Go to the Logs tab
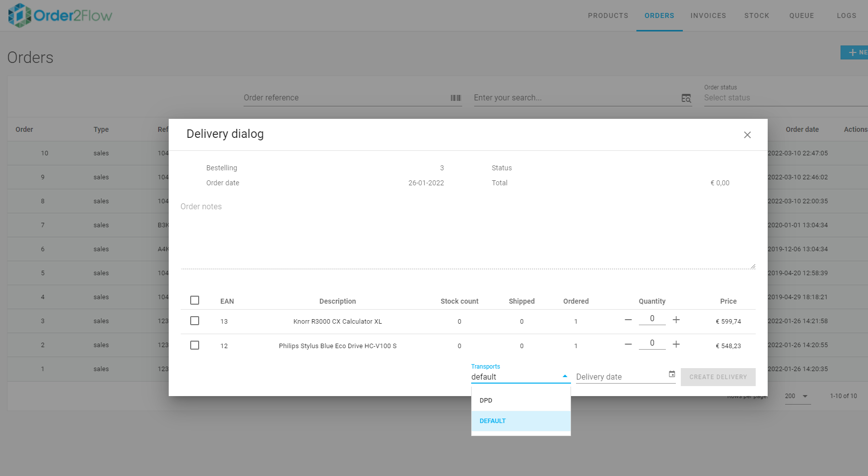 point(847,15)
